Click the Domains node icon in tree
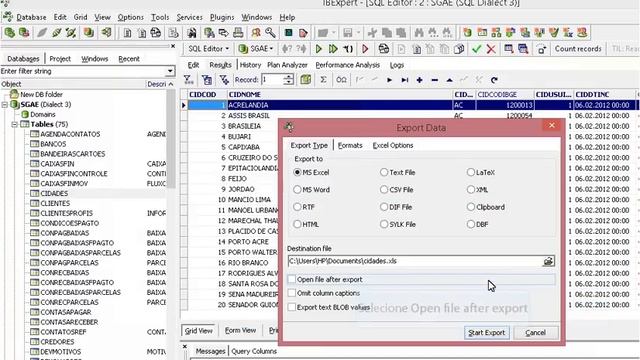This screenshot has height=360, width=640. (25, 114)
